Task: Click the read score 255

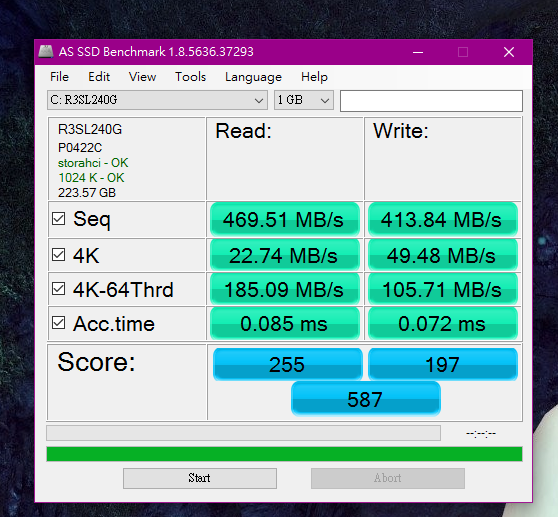Action: pyautogui.click(x=288, y=364)
